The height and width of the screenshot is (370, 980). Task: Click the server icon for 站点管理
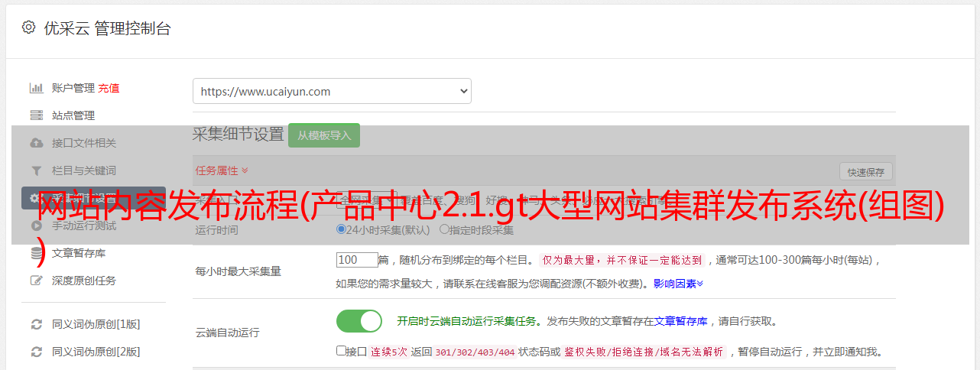[x=36, y=115]
